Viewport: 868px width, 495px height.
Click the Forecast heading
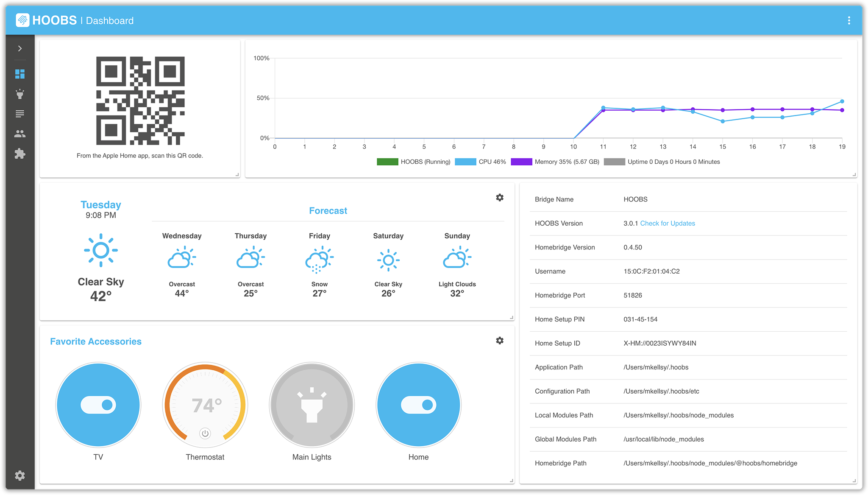tap(328, 211)
